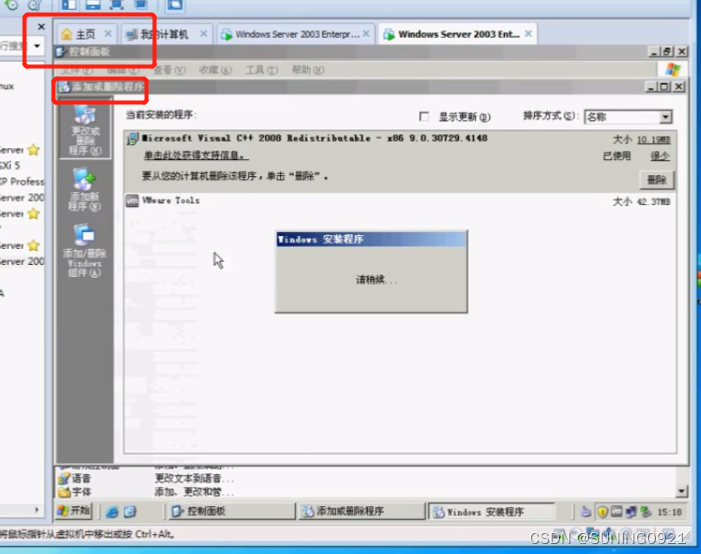Close the VMware library panel
701x554 pixels.
click(x=41, y=27)
